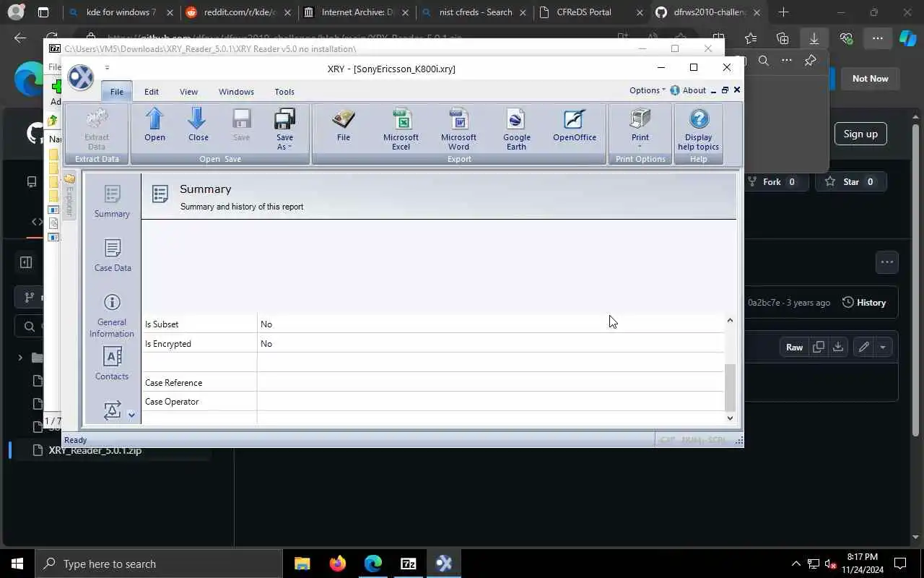Click the Is Subset row label
This screenshot has width=924, height=578.
click(162, 324)
